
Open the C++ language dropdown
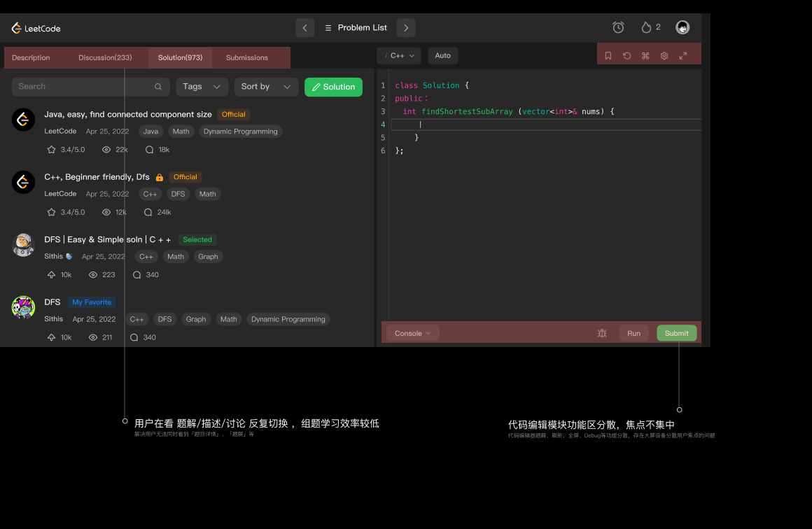pyautogui.click(x=399, y=56)
